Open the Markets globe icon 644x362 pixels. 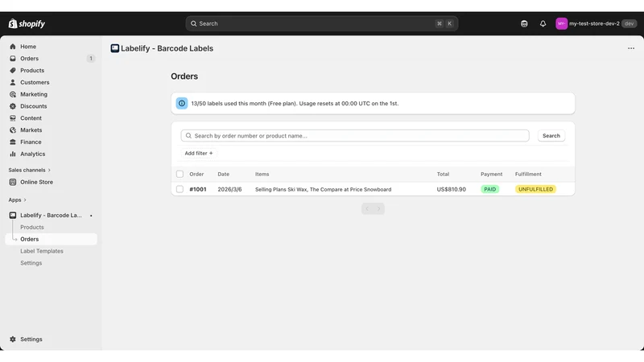pyautogui.click(x=13, y=130)
